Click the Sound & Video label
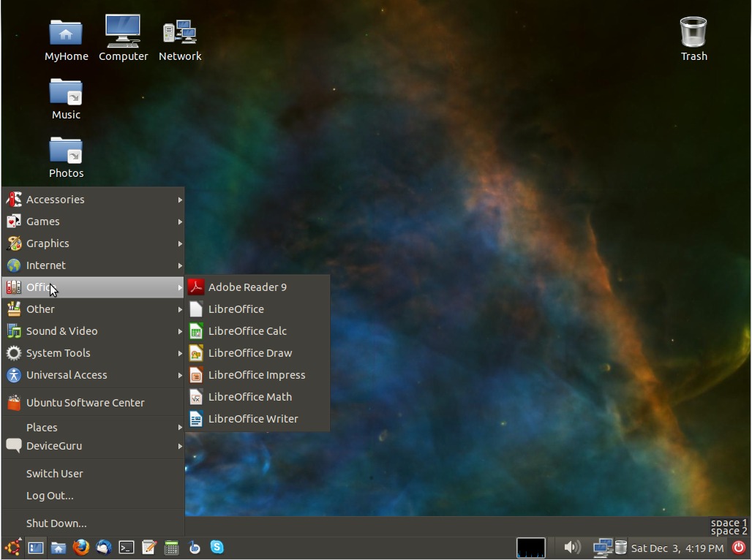Image resolution: width=752 pixels, height=560 pixels. click(62, 331)
